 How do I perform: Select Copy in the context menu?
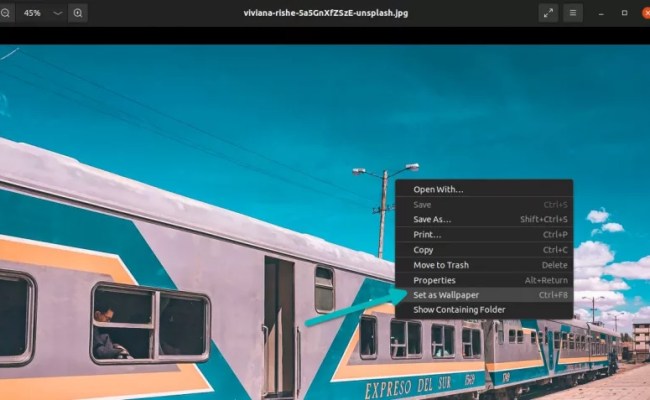coord(484,250)
